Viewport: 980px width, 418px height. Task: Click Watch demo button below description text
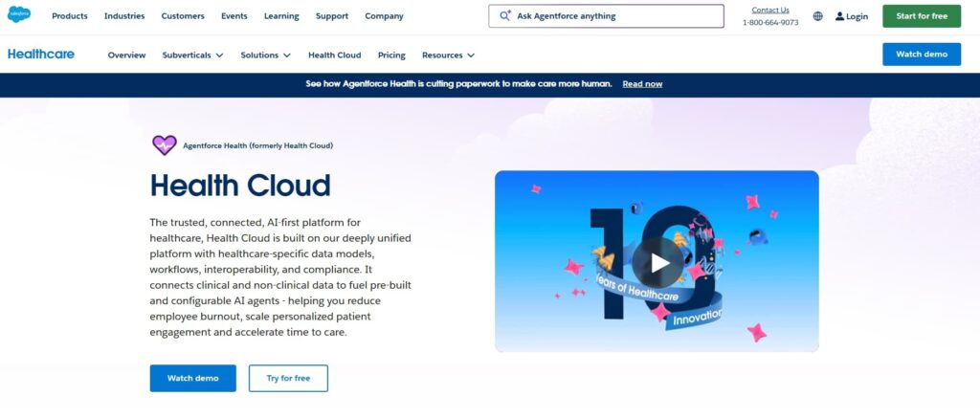tap(192, 378)
